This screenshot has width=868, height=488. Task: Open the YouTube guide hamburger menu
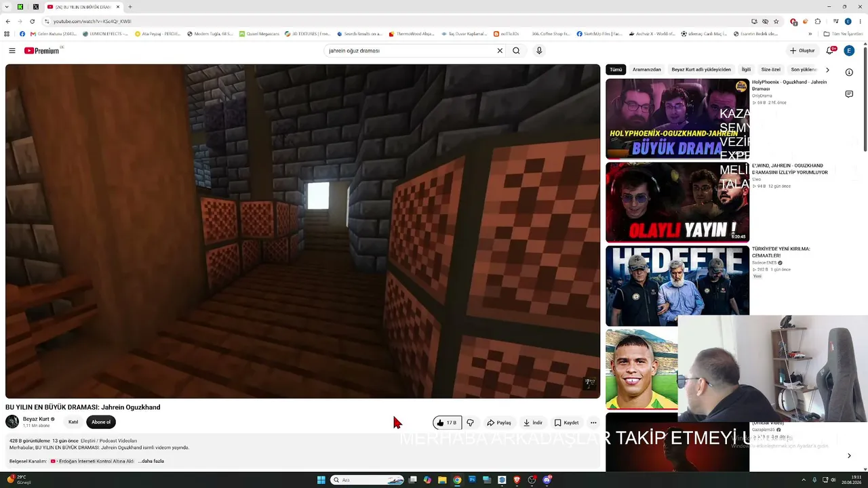pyautogui.click(x=12, y=51)
